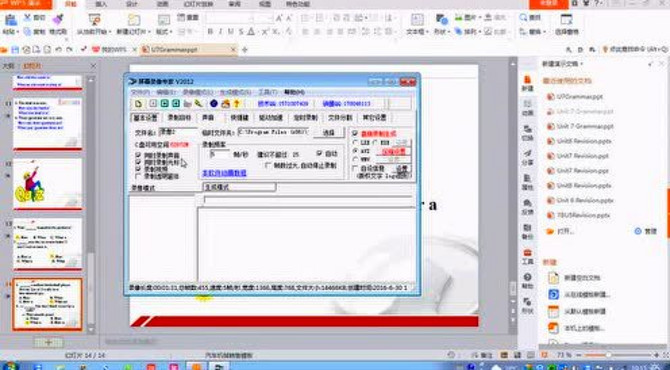Click the Copy icon in the ribbon
The height and width of the screenshot is (370, 670).
[28, 32]
